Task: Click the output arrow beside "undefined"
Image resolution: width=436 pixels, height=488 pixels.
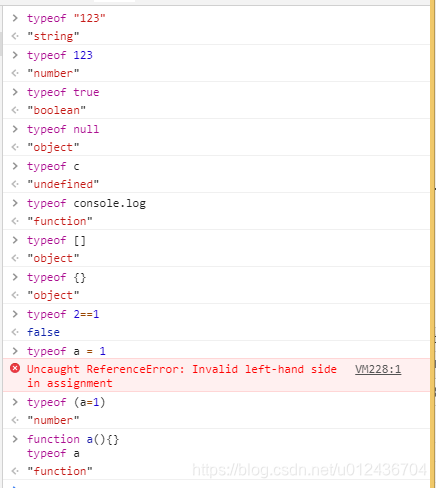Action: [x=15, y=184]
